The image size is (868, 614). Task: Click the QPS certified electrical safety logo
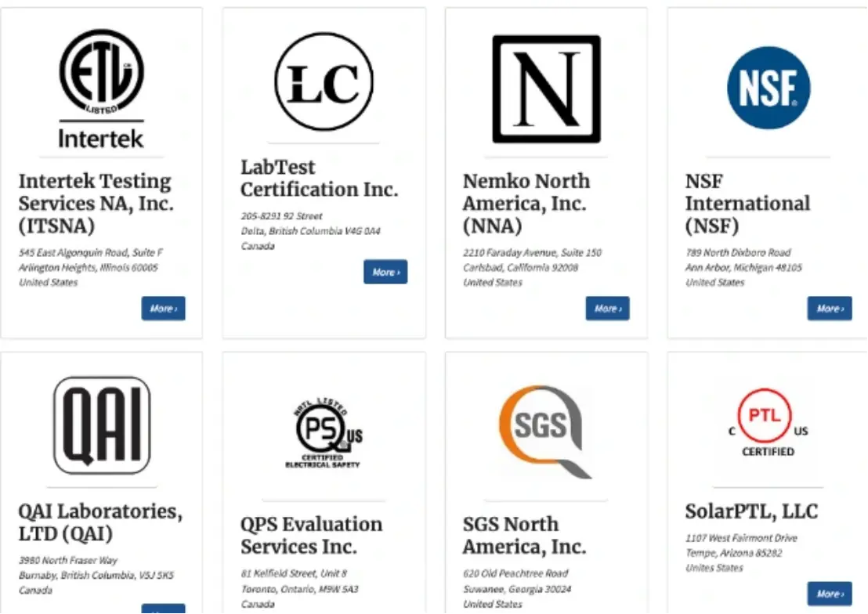pos(324,433)
